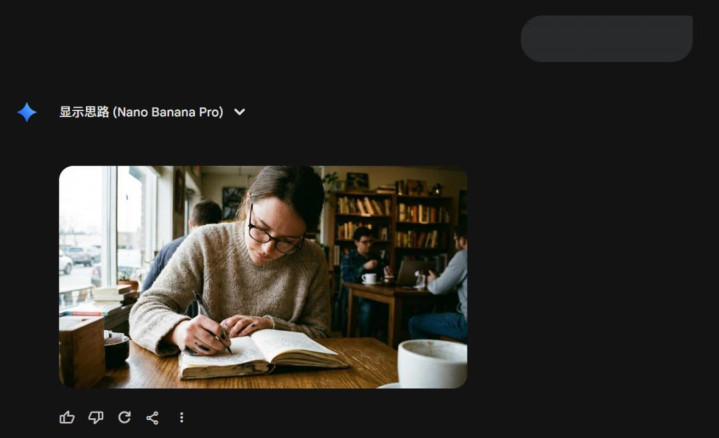Viewport: 719px width, 438px height.
Task: Retry generating the image with circular arrow
Action: pos(124,417)
